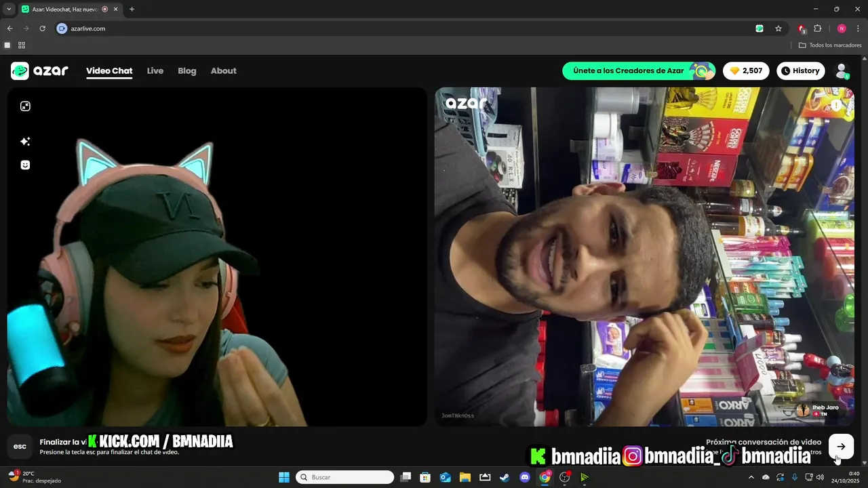Open the Blog page
Viewport: 868px width, 488px height.
tap(187, 70)
